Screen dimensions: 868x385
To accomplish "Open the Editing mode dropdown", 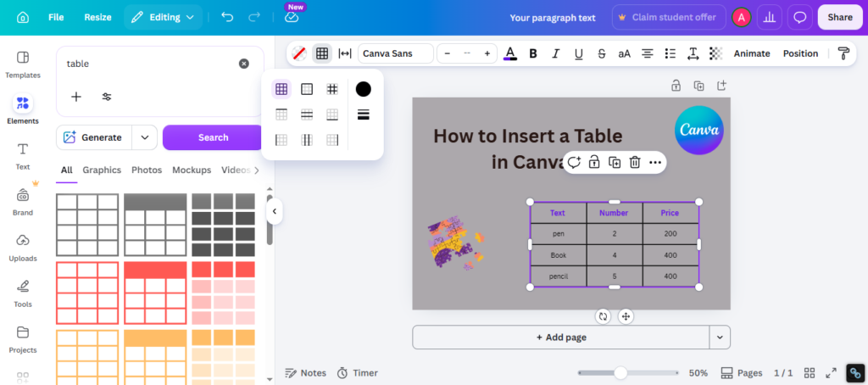I will pyautogui.click(x=164, y=17).
